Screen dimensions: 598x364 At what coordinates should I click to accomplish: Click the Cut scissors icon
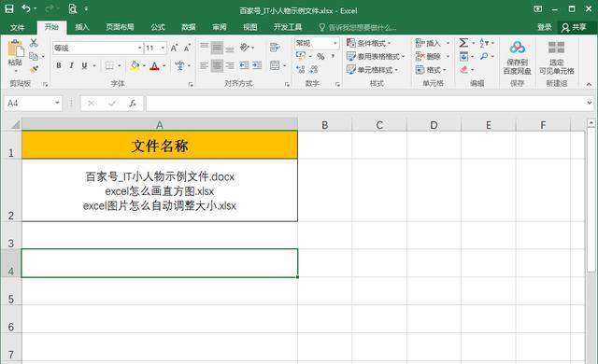[x=34, y=43]
